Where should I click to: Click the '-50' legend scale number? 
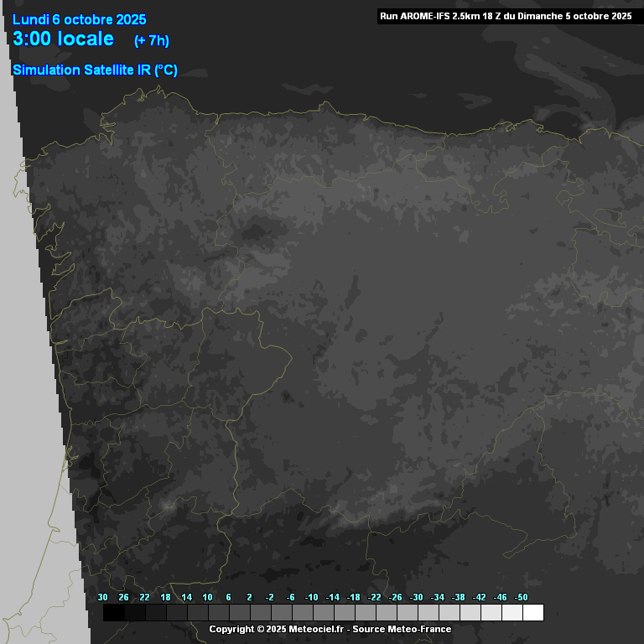click(522, 597)
